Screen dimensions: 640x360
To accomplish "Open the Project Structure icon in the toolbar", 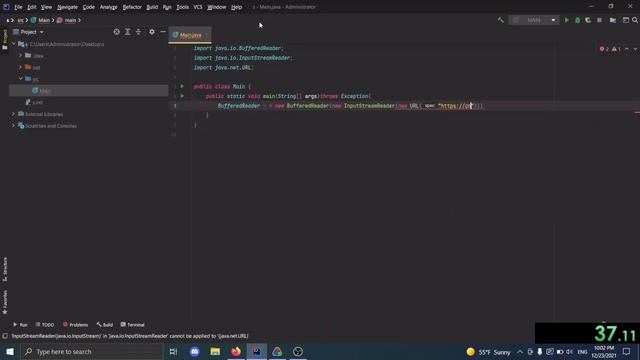I will [613, 20].
